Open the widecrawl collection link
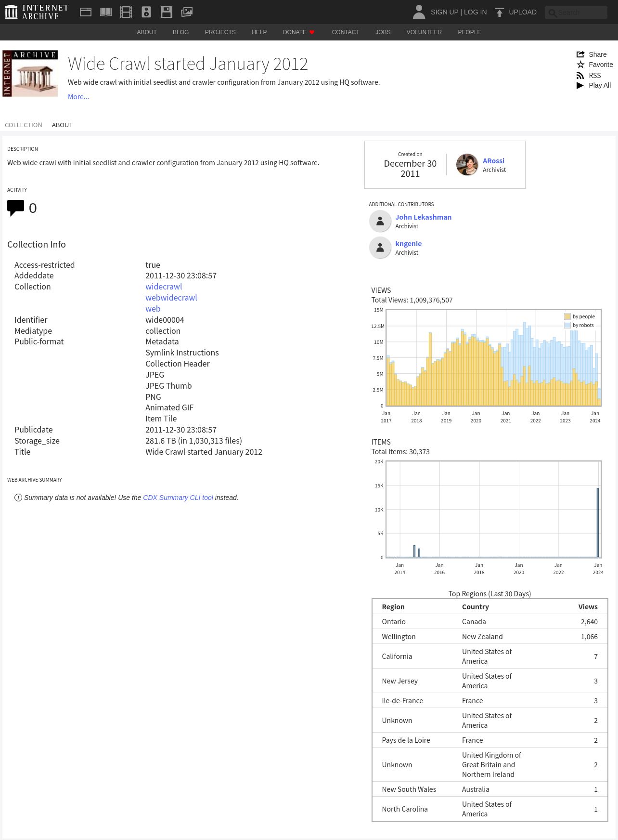This screenshot has width=618, height=840. tap(164, 287)
